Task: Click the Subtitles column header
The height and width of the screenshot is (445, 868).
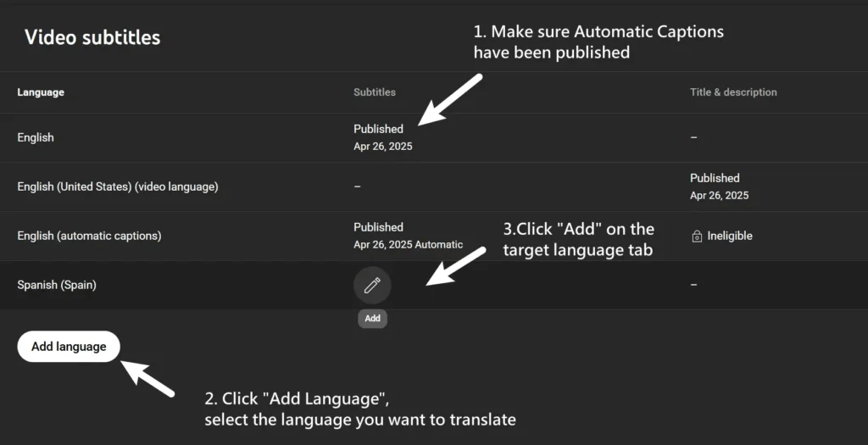Action: [x=375, y=92]
